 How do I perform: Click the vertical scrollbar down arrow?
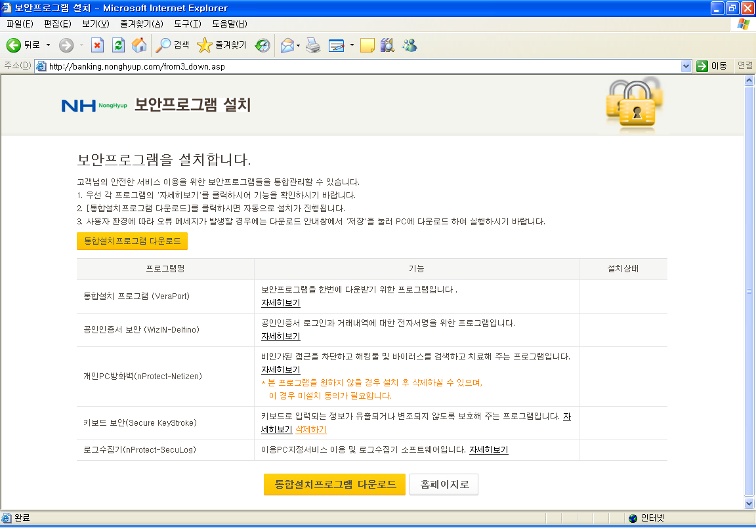tap(749, 504)
